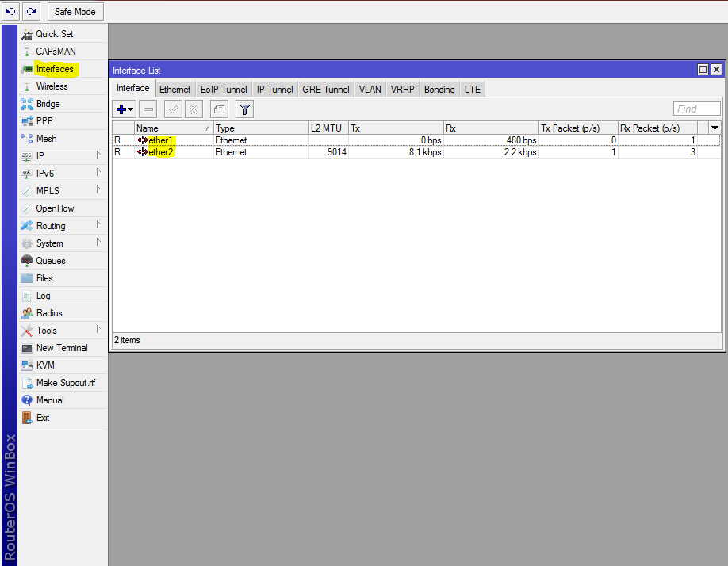
Task: Open System menu entry
Action: [x=63, y=243]
